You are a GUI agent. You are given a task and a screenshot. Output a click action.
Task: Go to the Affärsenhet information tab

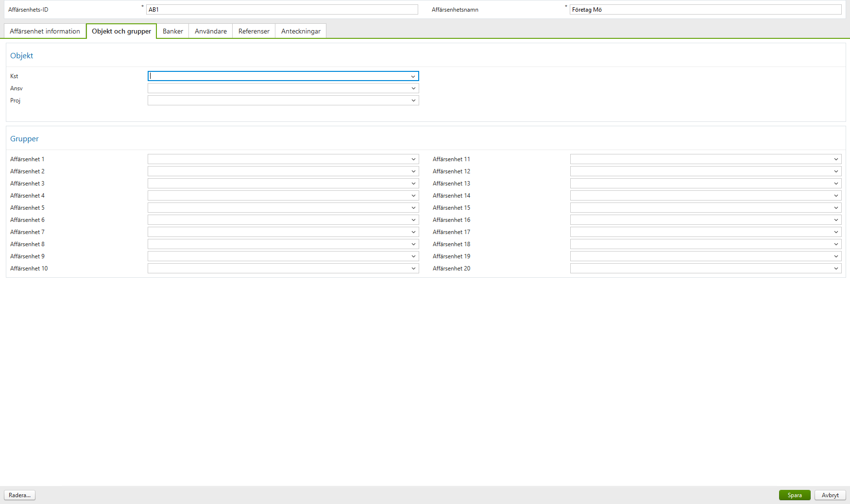click(x=45, y=31)
